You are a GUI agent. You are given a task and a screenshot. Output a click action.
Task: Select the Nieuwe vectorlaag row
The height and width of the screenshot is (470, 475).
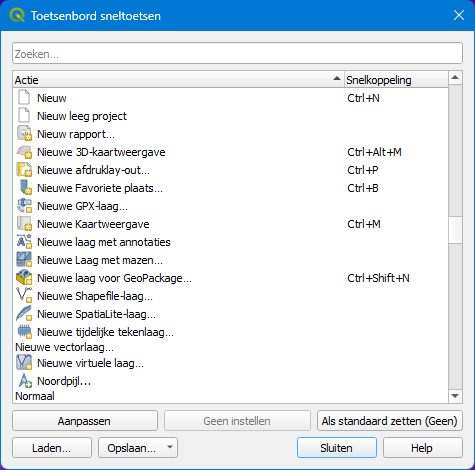230,347
